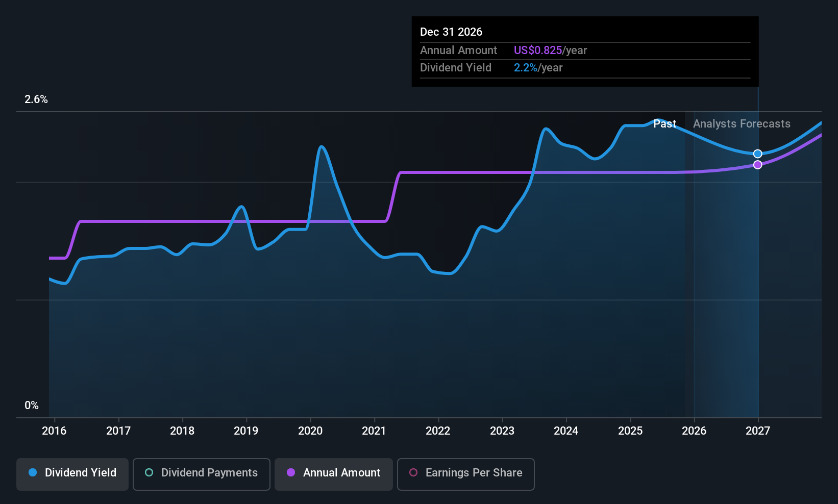
Task: Click the blue Dividend Yield legend dot
Action: point(33,473)
